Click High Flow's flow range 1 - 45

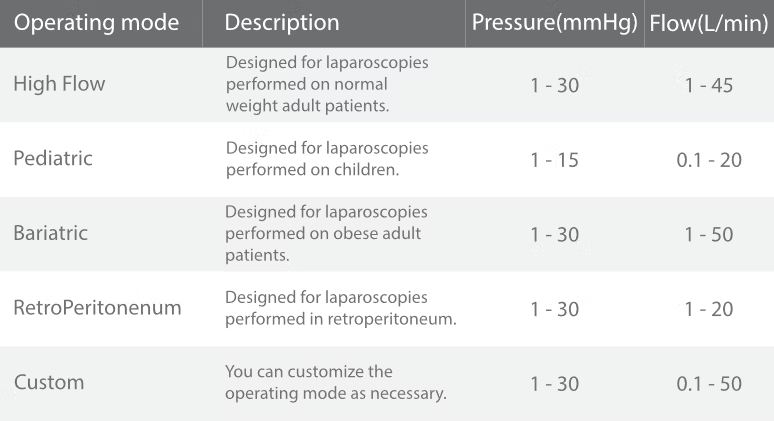pyautogui.click(x=709, y=85)
